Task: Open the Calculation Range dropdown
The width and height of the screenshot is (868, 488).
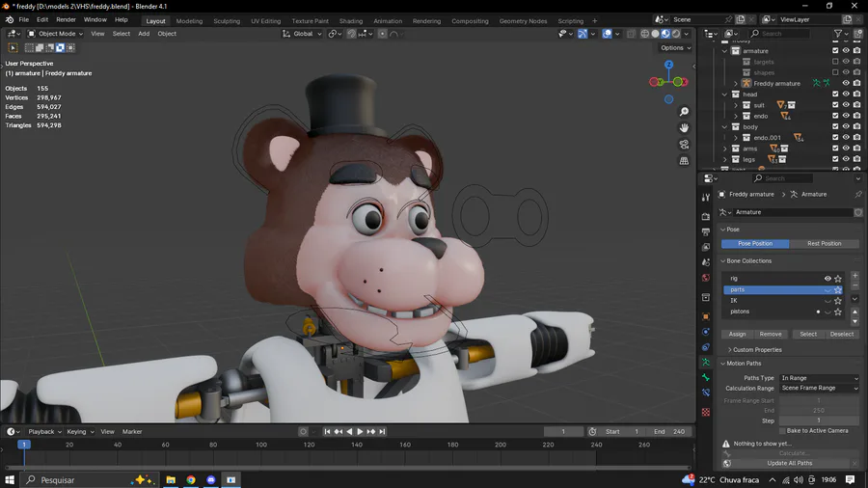Action: (x=819, y=388)
